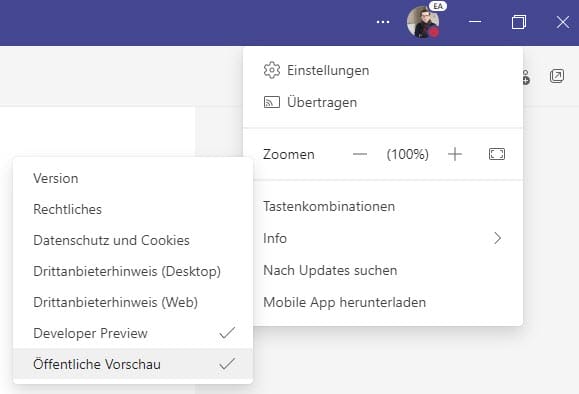Open the three-dots more options menu
The image size is (579, 394).
(x=383, y=22)
